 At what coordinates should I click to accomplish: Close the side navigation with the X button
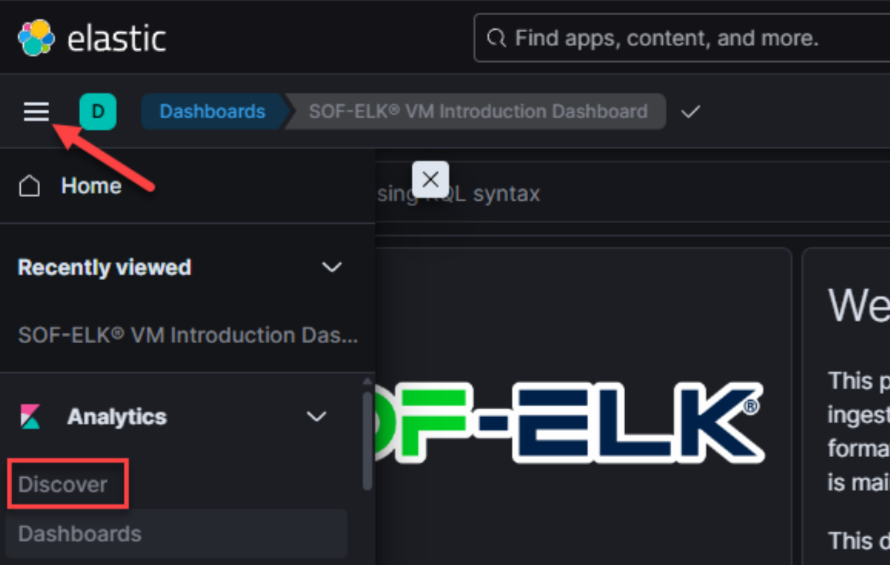pos(430,180)
